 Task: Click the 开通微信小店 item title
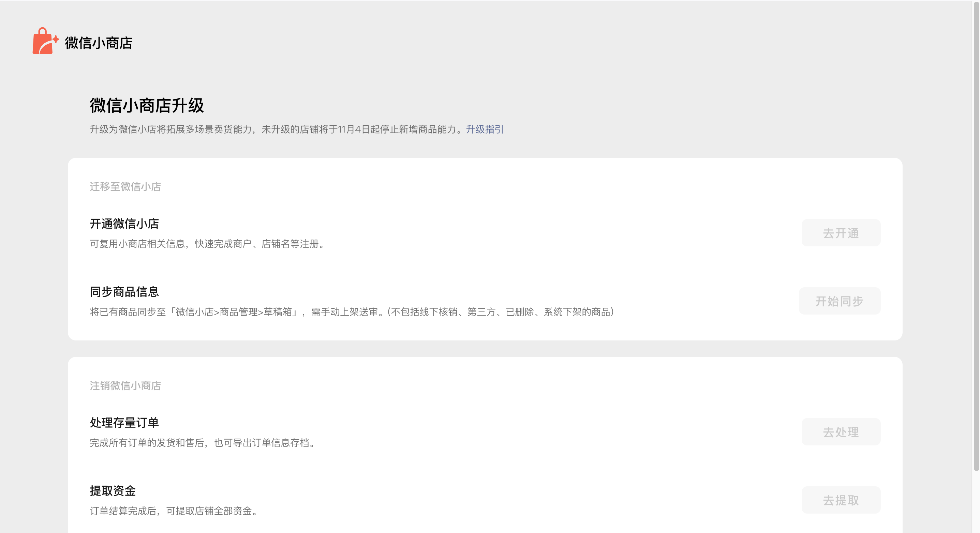pyautogui.click(x=124, y=224)
